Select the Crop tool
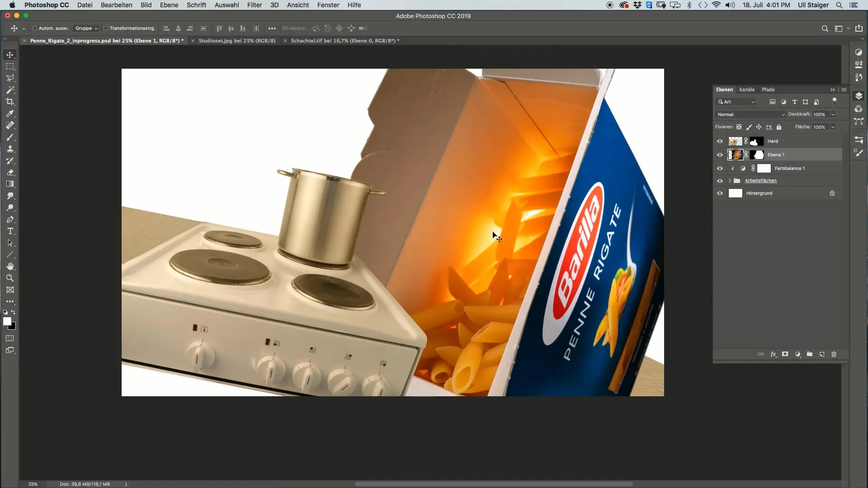 pyautogui.click(x=10, y=102)
